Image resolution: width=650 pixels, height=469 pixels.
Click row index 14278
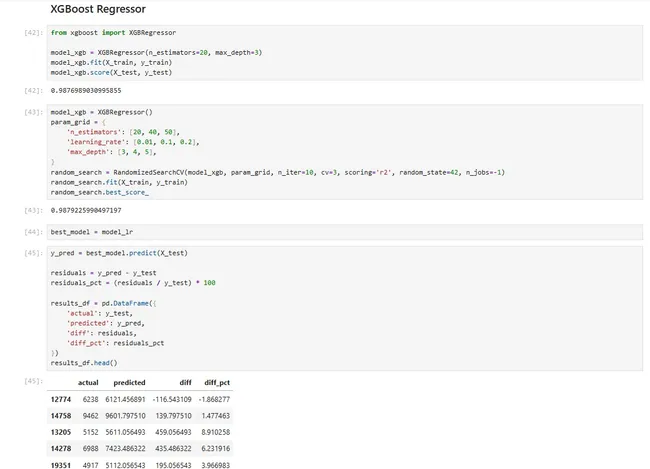pos(61,448)
